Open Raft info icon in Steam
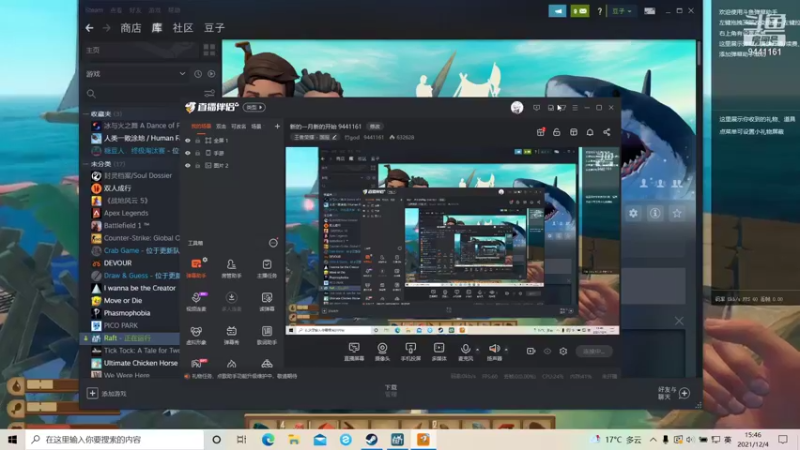The width and height of the screenshot is (800, 450). 655,213
